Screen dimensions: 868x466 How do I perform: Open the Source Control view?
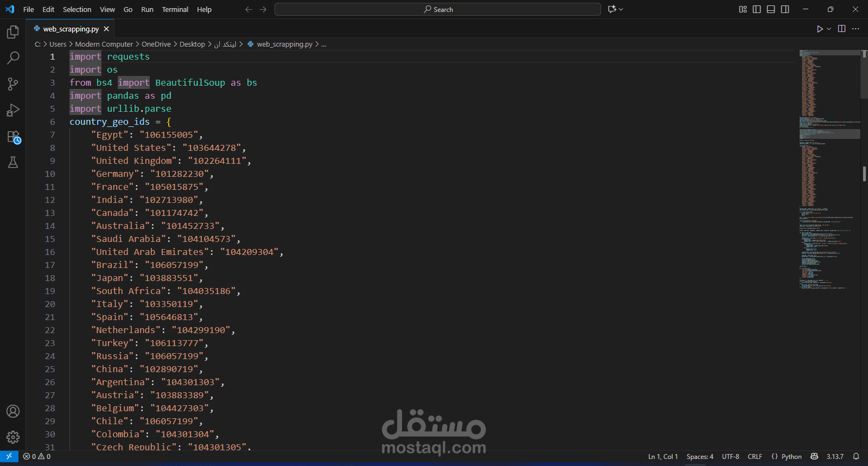[x=13, y=84]
